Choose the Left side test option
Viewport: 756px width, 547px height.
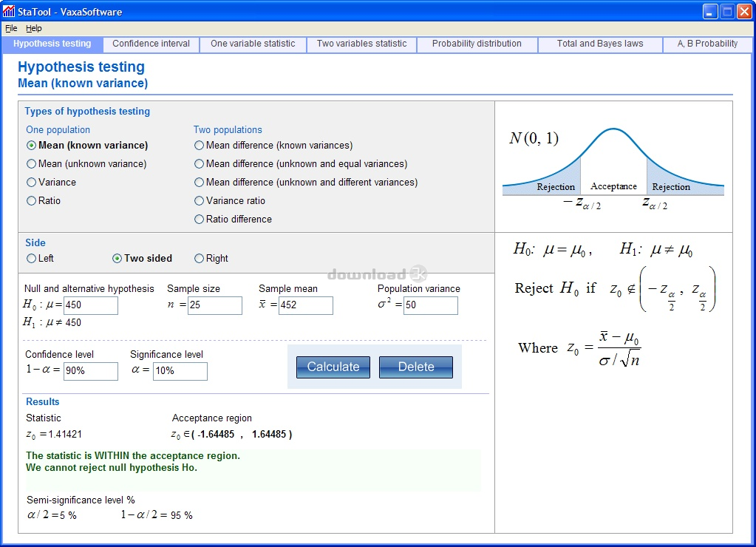click(32, 259)
